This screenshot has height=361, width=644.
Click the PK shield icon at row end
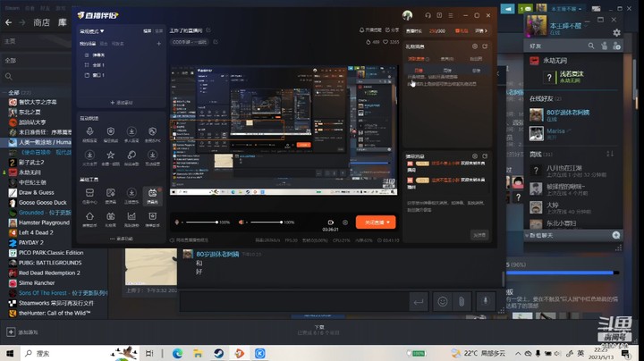click(x=152, y=131)
